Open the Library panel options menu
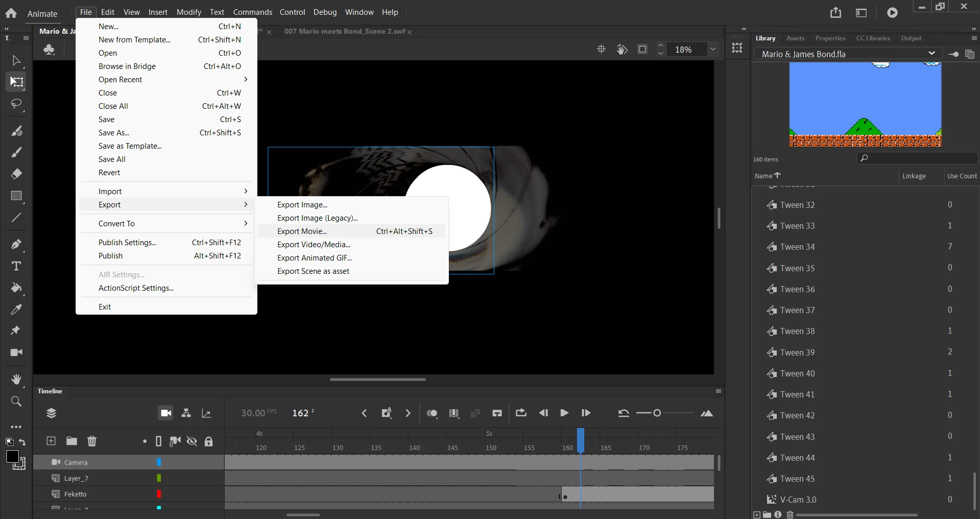 coord(974,38)
